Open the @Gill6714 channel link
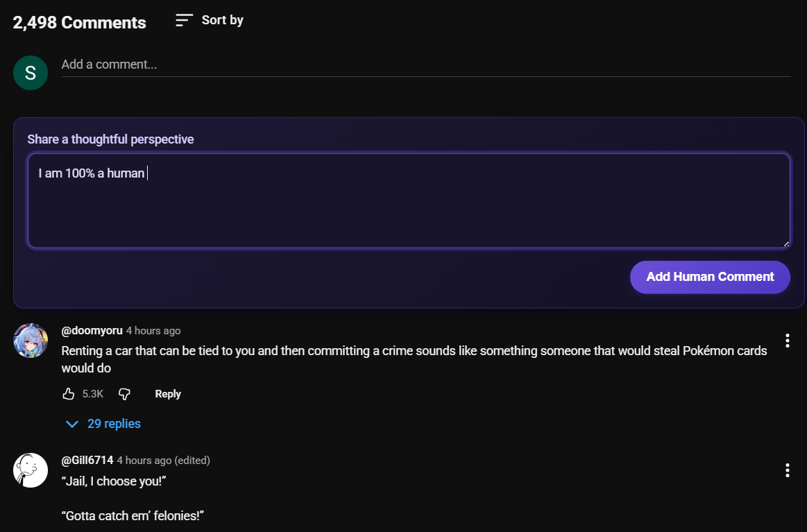 (x=87, y=461)
